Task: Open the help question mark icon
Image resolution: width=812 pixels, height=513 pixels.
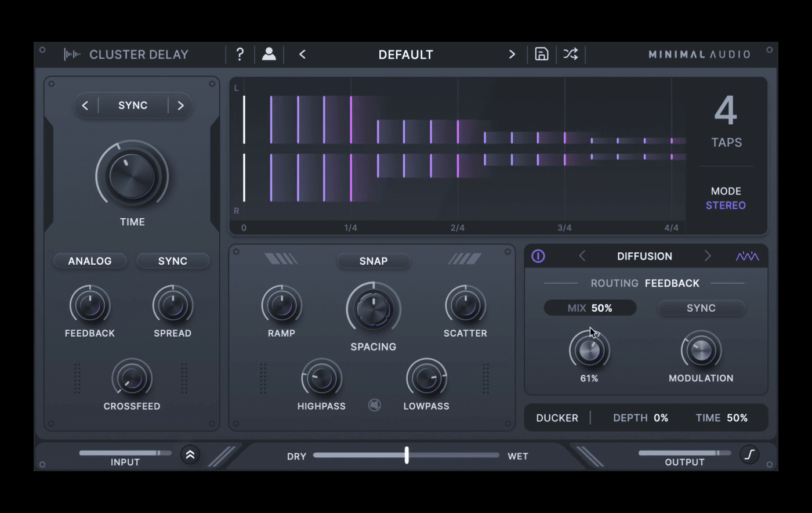Action: coord(240,55)
